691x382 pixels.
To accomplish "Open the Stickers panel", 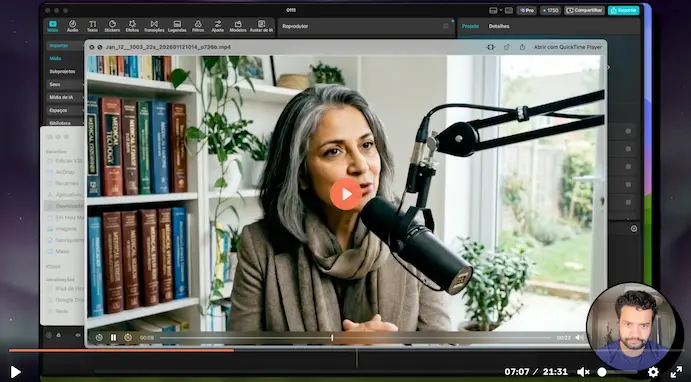I will click(x=112, y=26).
